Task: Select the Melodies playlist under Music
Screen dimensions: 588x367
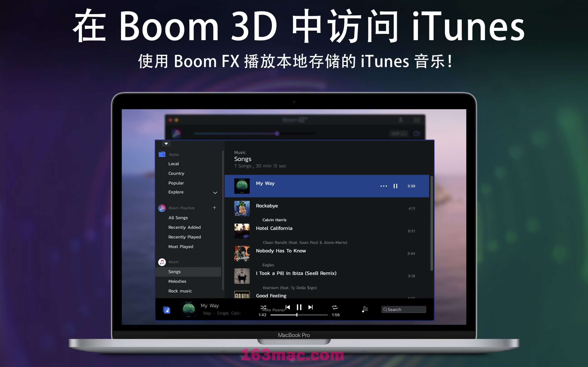Action: pos(177,281)
